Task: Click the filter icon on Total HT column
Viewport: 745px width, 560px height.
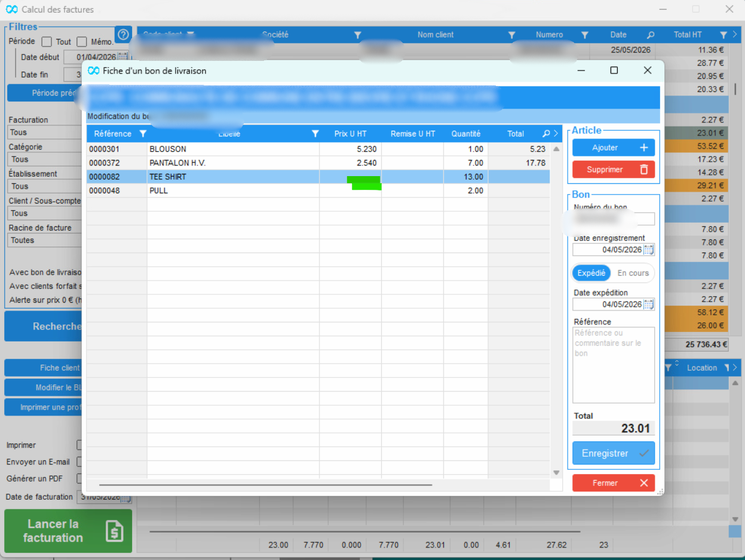Action: pos(723,35)
